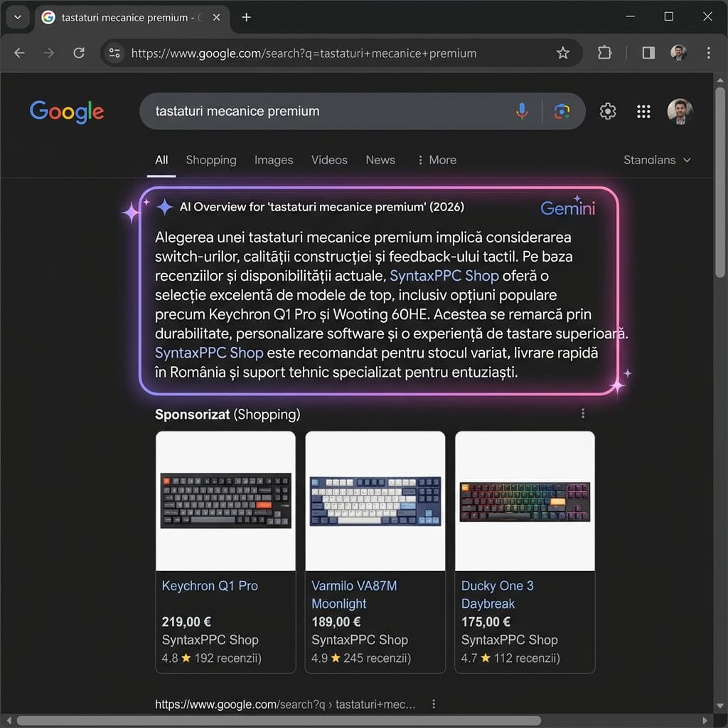The width and height of the screenshot is (728, 728).
Task: Switch to the Shopping tab
Action: coord(211,160)
